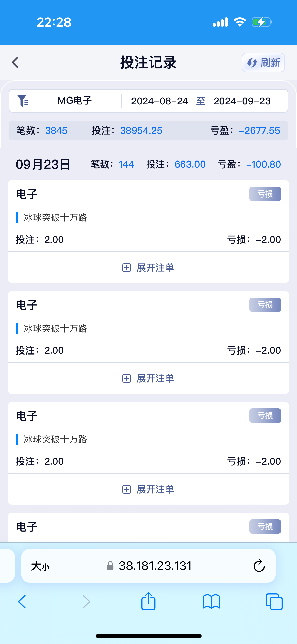
Task: Pick the start date 2024-08-24
Action: point(159,101)
